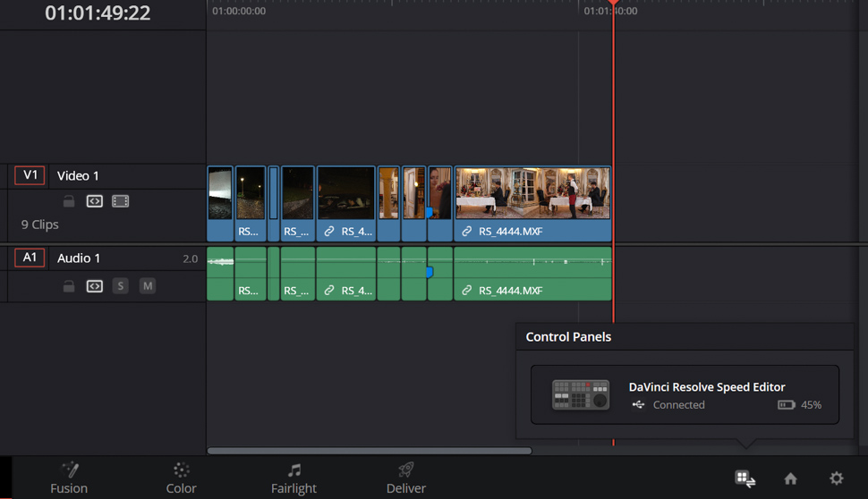This screenshot has height=499, width=868.
Task: Close the Control Panels popup via its icon
Action: (745, 478)
